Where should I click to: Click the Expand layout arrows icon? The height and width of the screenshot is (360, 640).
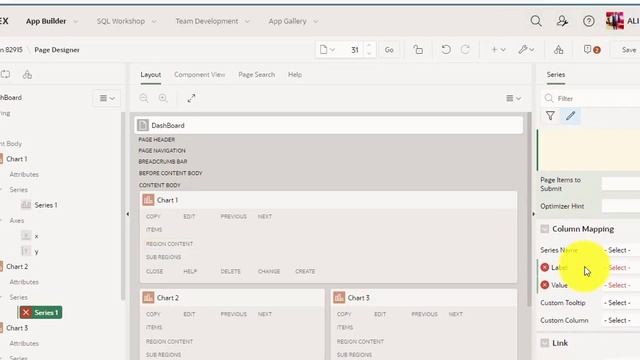click(x=191, y=98)
